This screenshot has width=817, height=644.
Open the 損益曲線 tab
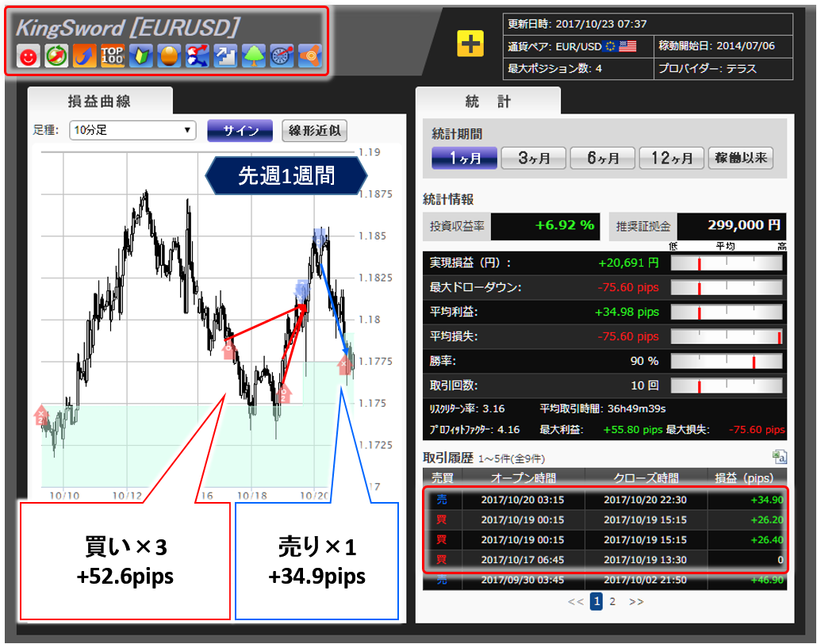(x=99, y=102)
